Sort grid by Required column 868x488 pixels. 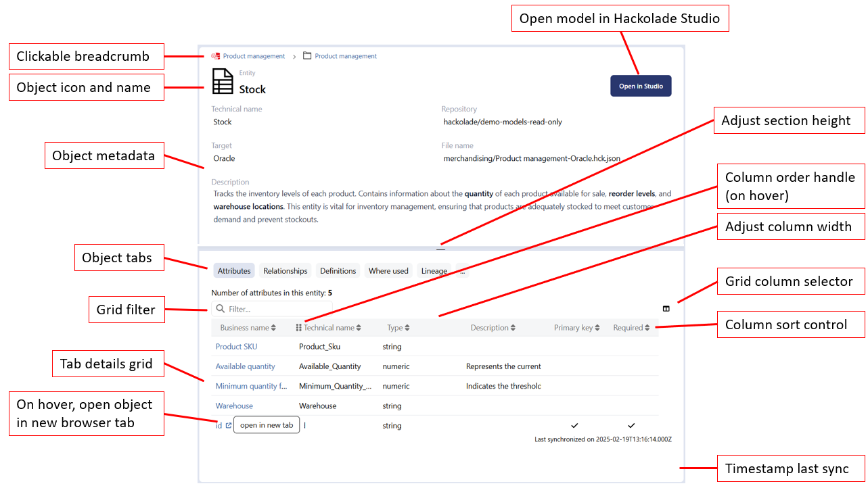[x=647, y=328]
